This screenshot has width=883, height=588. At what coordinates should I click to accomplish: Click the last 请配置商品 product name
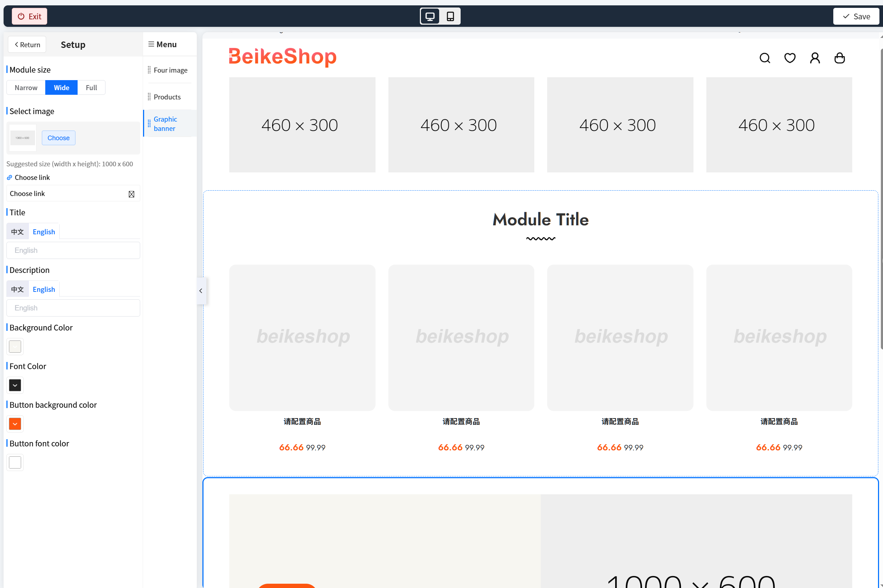pos(779,422)
